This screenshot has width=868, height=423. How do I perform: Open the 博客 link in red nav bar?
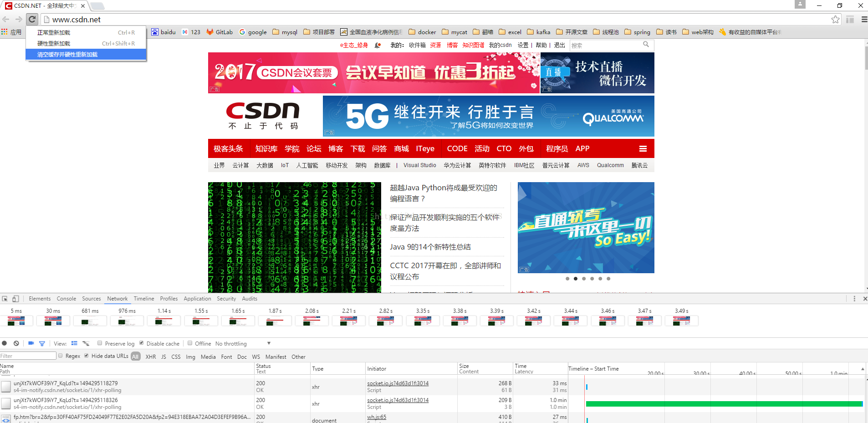(x=336, y=149)
